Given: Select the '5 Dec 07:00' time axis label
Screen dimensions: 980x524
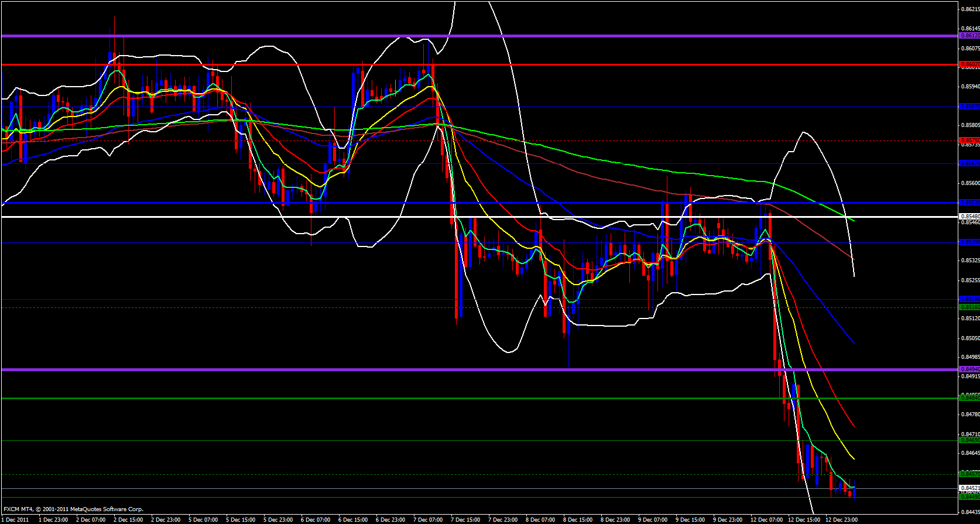Looking at the screenshot, I should (x=203, y=520).
